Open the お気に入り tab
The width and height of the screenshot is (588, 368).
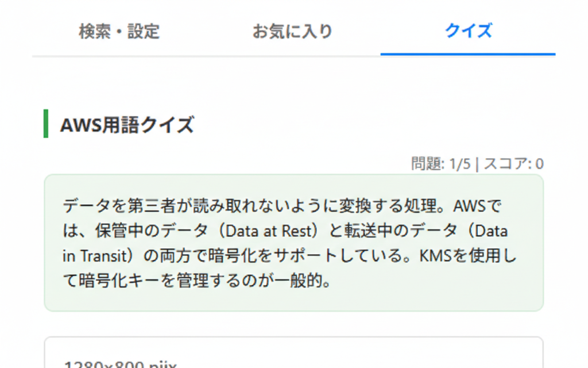293,31
